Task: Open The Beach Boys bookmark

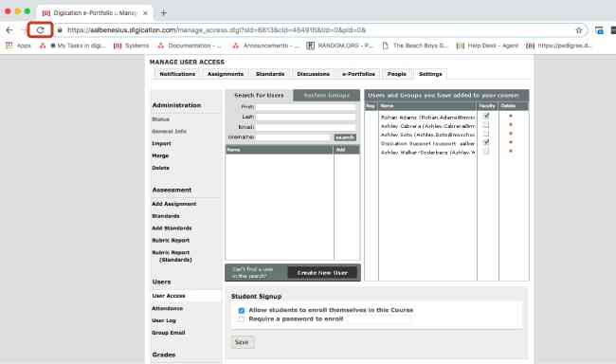Action: coord(415,45)
